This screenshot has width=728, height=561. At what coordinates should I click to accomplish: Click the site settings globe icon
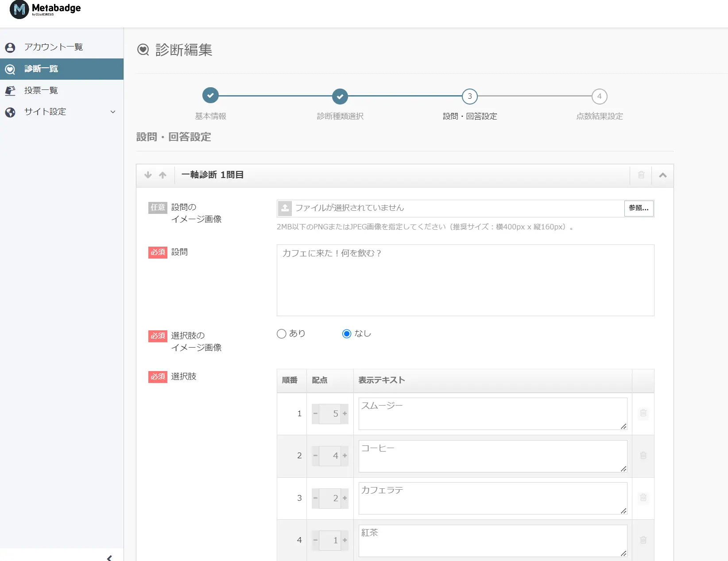[x=10, y=112]
